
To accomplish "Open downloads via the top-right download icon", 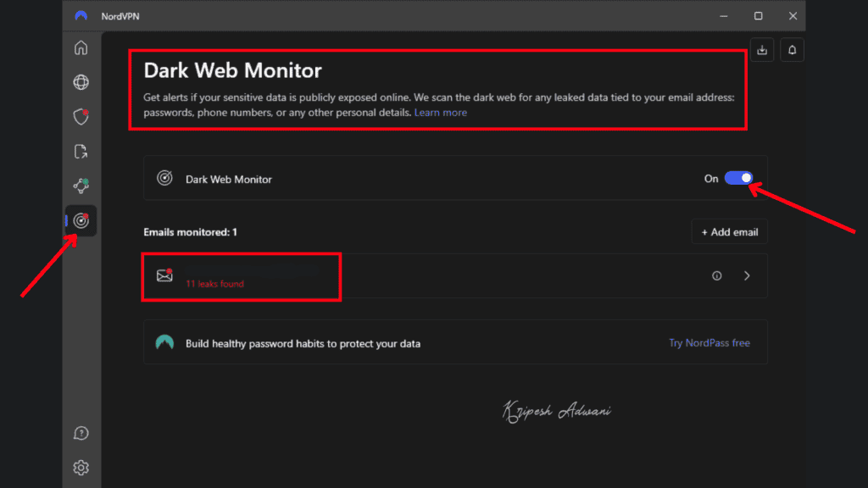I will coord(761,50).
